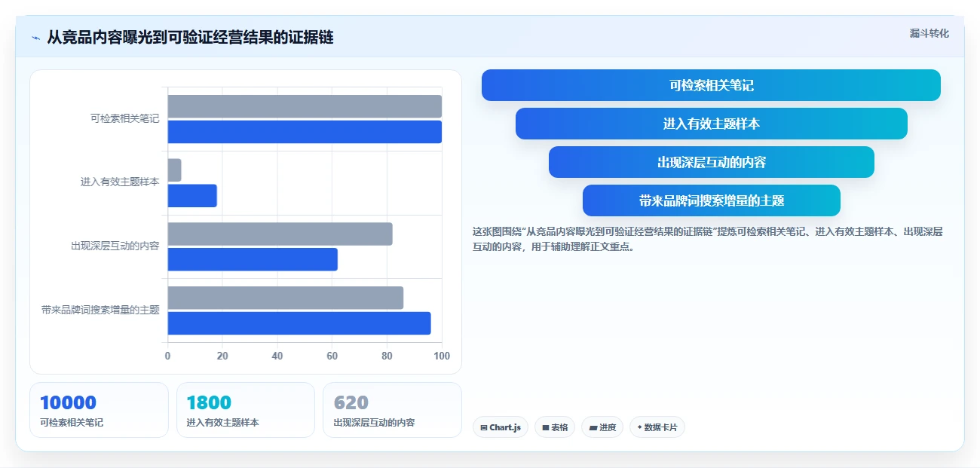The height and width of the screenshot is (468, 980).
Task: Click the sparkle icon in 数据卡片 tag
Action: [x=640, y=427]
